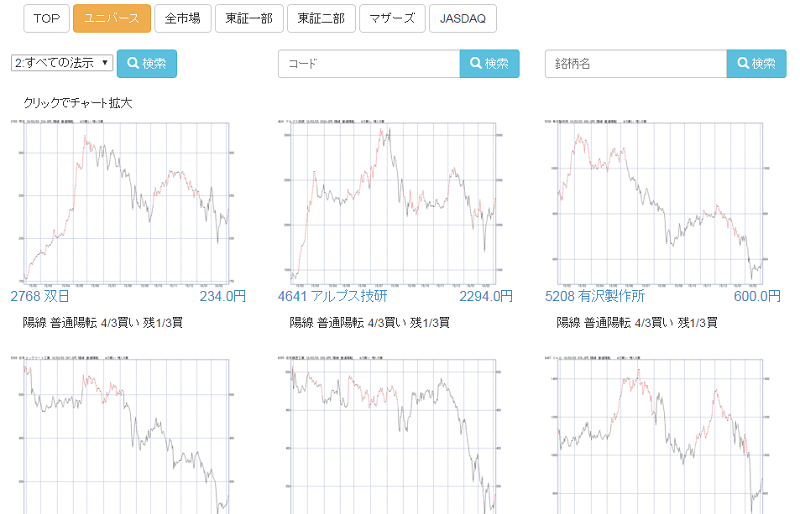Click 検索 button next to rule dropdown
The width and height of the screenshot is (800, 514).
click(x=147, y=63)
